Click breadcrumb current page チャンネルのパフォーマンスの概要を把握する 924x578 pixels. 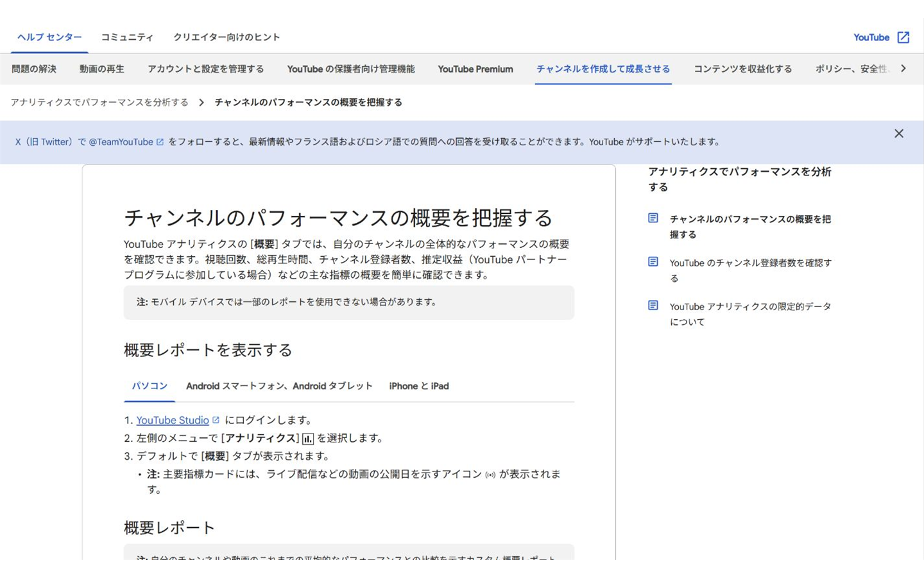309,103
